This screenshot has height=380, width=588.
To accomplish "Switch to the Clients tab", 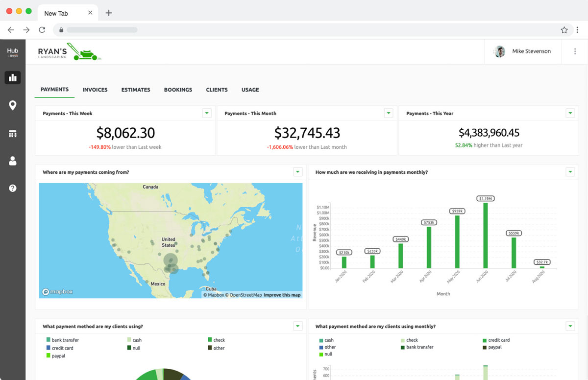I will [x=217, y=90].
